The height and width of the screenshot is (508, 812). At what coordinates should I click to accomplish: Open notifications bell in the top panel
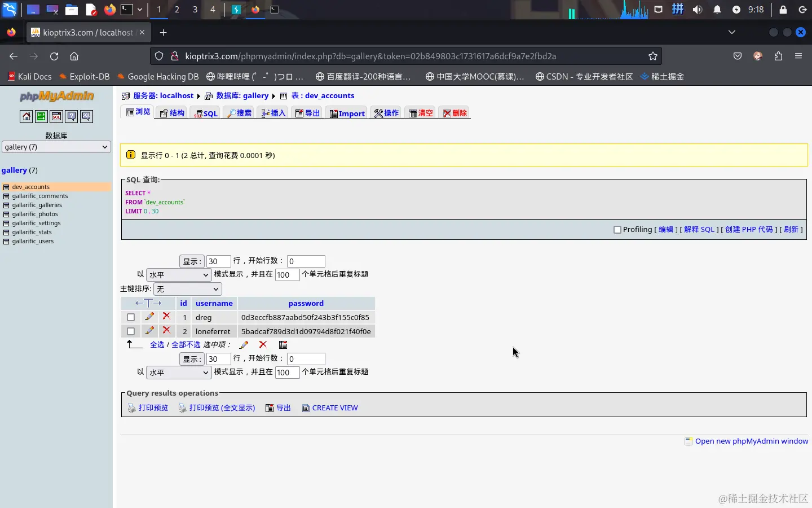point(717,9)
